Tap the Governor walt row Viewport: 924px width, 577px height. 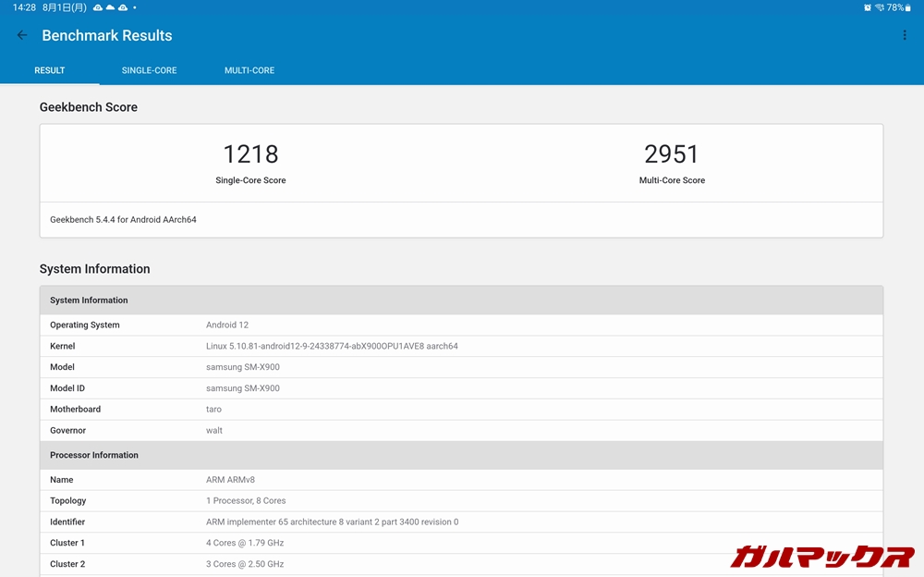click(x=460, y=431)
